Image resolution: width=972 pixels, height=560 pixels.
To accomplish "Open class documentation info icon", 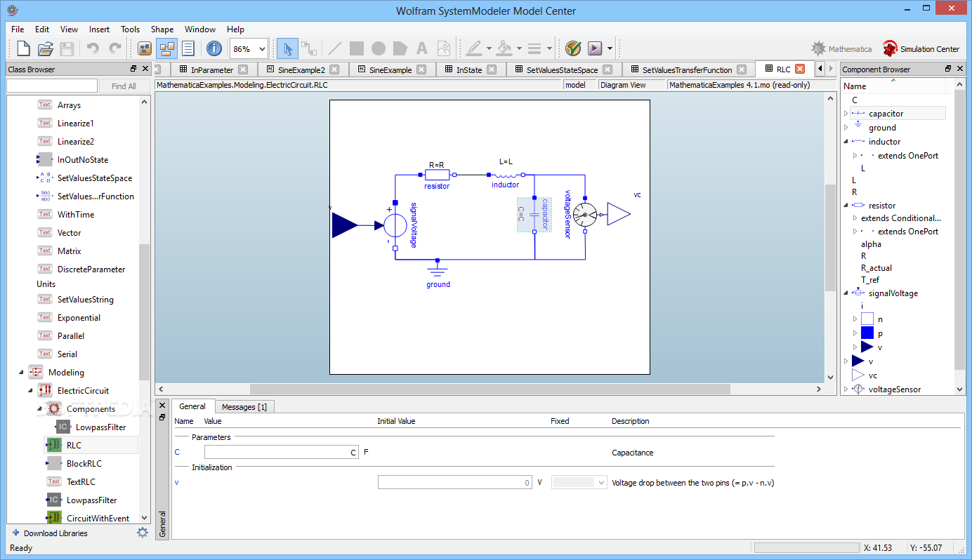I will click(214, 48).
